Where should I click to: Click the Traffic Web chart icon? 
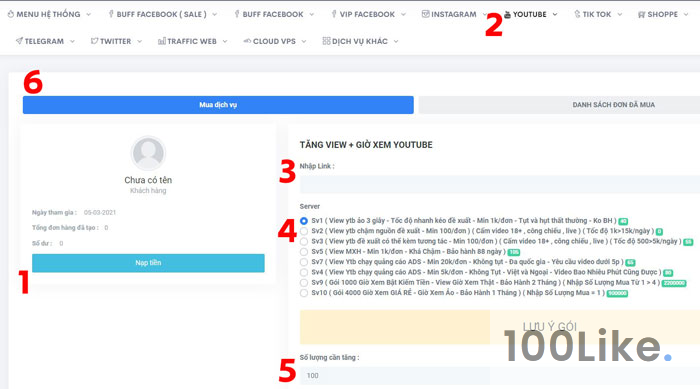point(162,41)
